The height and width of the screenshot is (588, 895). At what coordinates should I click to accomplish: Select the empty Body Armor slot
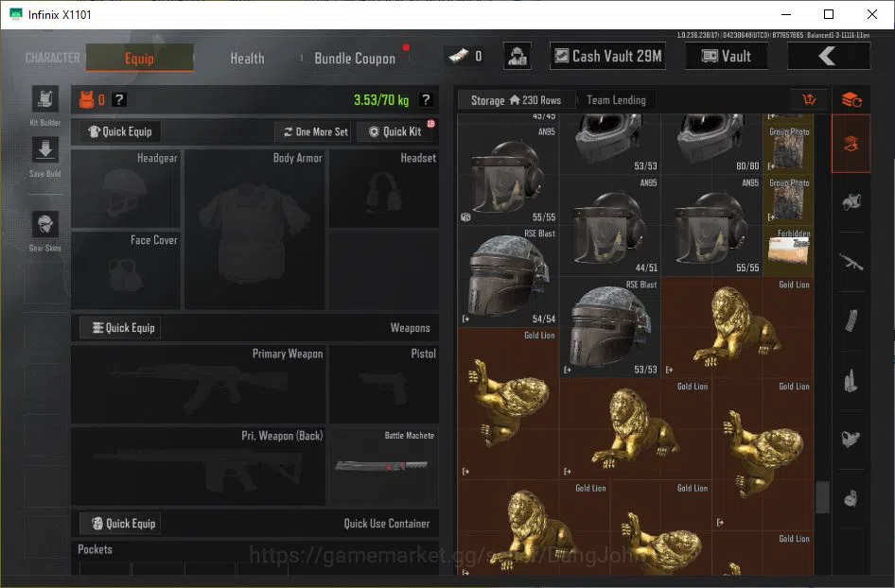tap(254, 230)
